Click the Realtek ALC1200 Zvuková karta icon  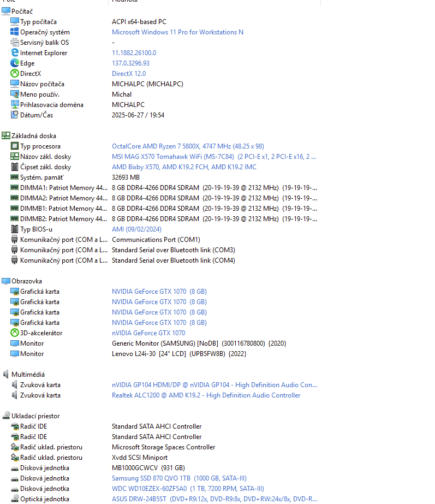[14, 395]
